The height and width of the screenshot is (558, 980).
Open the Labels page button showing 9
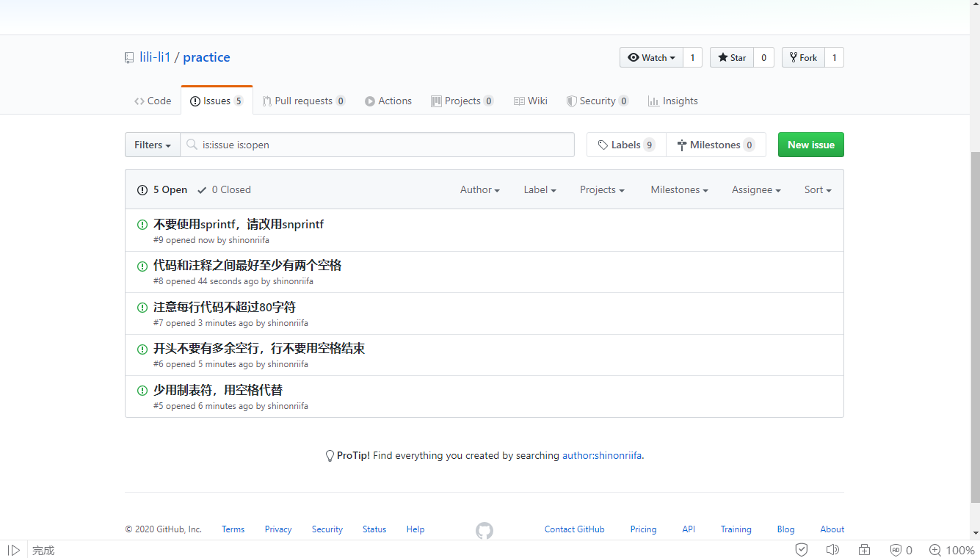626,145
